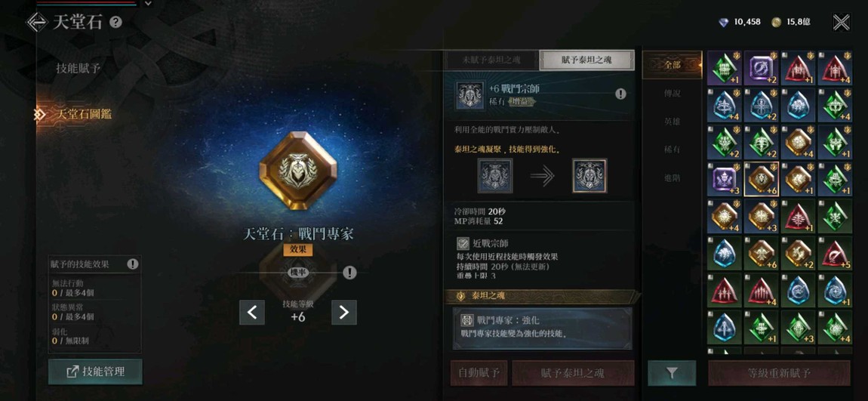
Task: Switch to 未賦予泰坦之魂 tab
Action: click(x=491, y=60)
